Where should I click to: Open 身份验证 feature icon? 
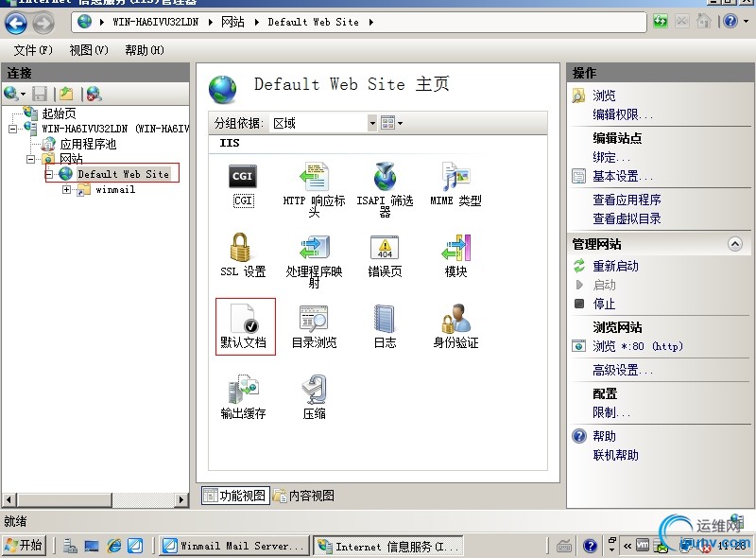pyautogui.click(x=455, y=327)
